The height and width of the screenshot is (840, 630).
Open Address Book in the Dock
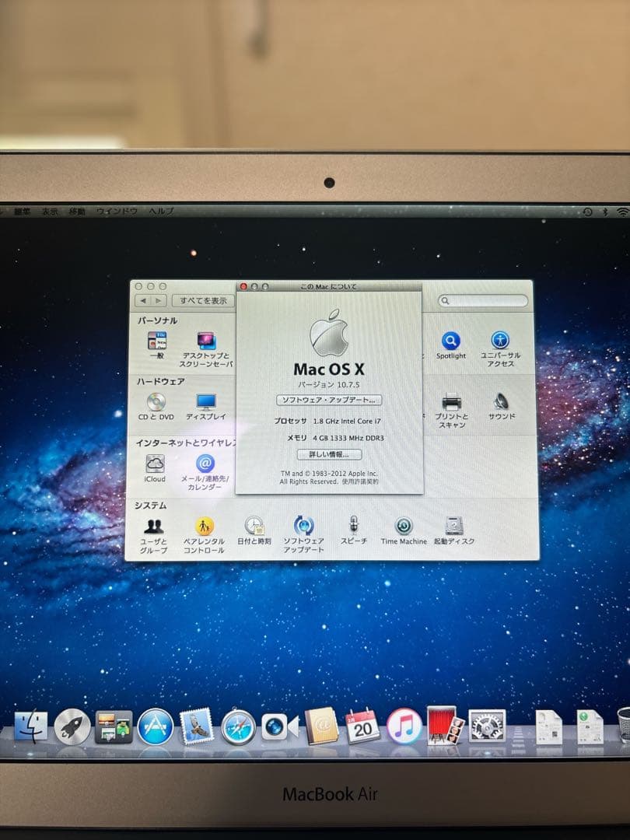pyautogui.click(x=321, y=726)
